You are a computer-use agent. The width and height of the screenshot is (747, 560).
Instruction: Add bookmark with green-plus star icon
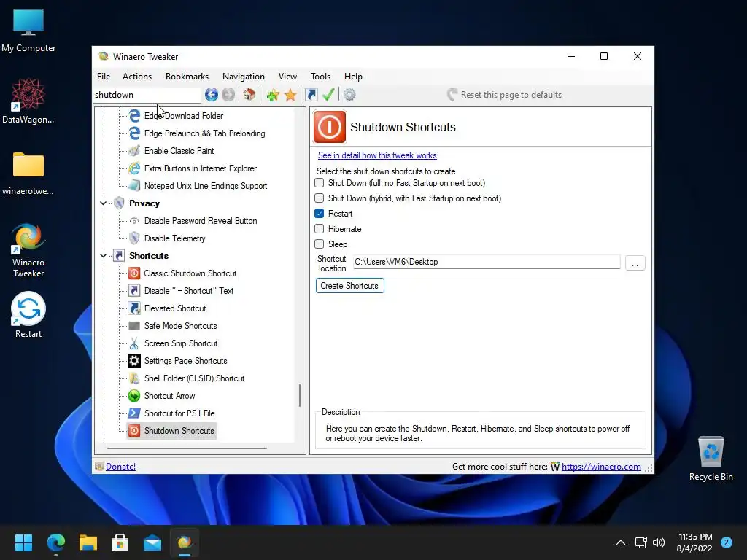[273, 95]
